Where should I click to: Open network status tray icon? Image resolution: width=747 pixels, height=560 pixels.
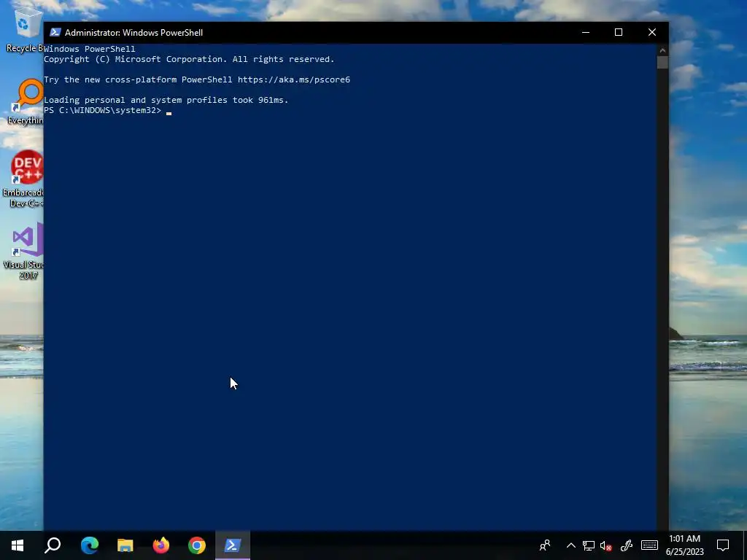[589, 545]
